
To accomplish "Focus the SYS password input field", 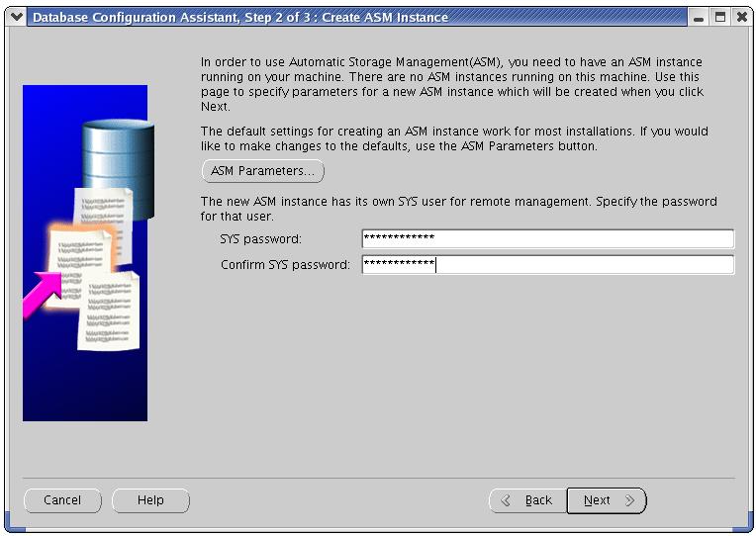I will [547, 239].
